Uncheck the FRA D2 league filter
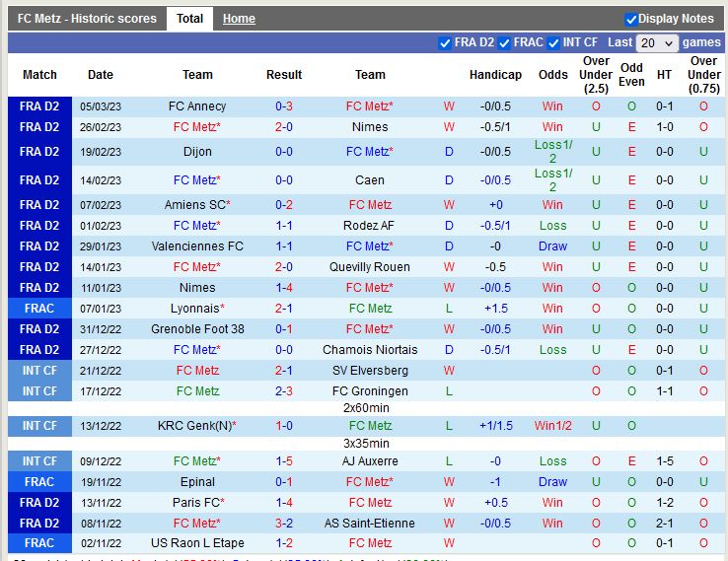The width and height of the screenshot is (728, 561). pos(445,43)
